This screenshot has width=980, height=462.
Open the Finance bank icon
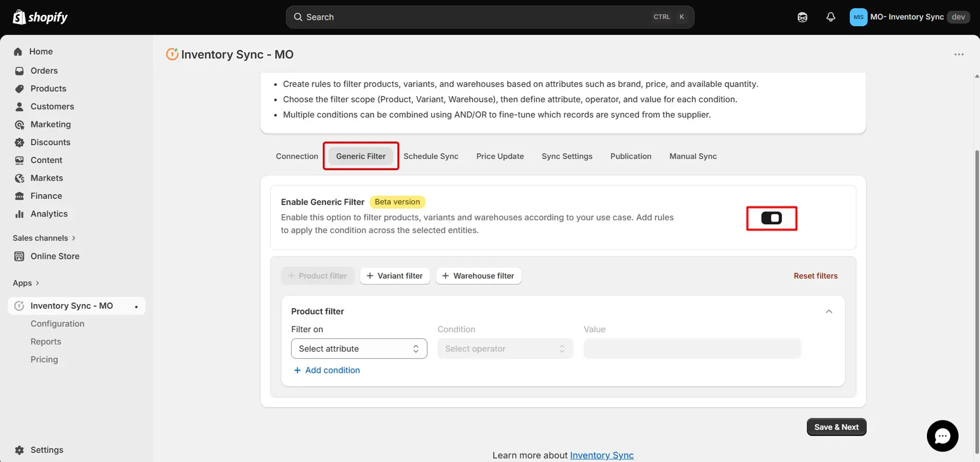[x=19, y=196]
